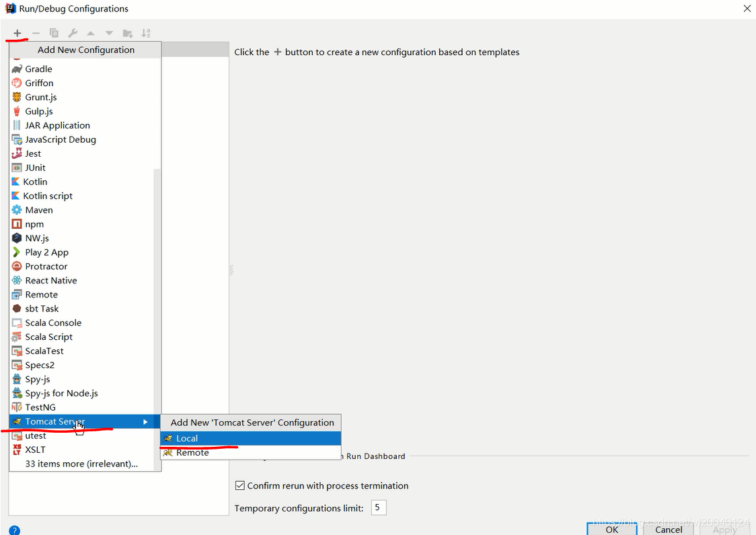
Task: Select the Protractor icon
Action: (x=17, y=266)
